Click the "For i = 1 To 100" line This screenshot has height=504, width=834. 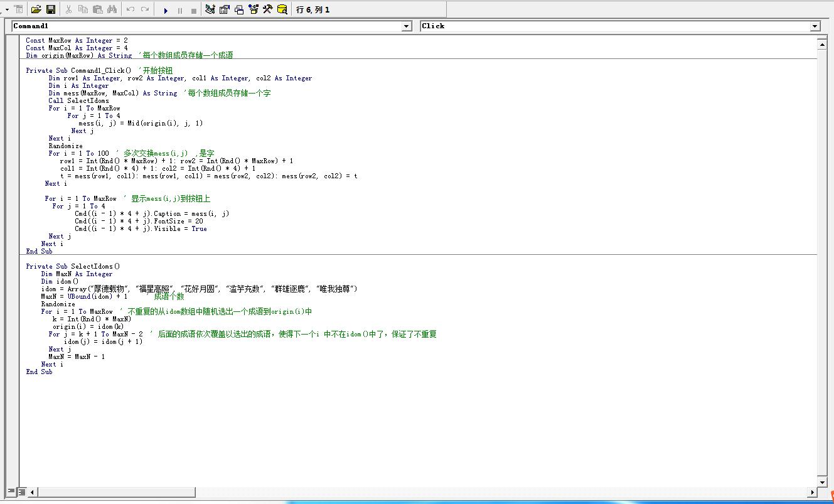coord(131,153)
